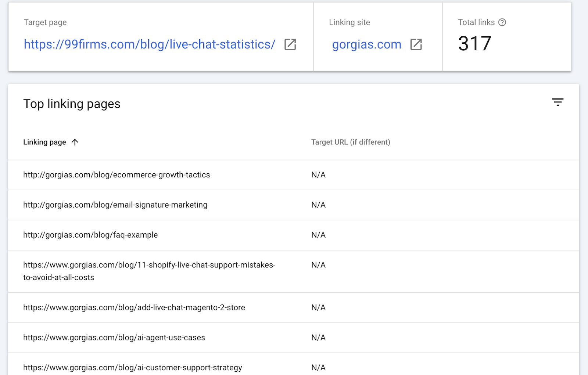Click the Linking site label
The height and width of the screenshot is (375, 588).
(x=349, y=22)
